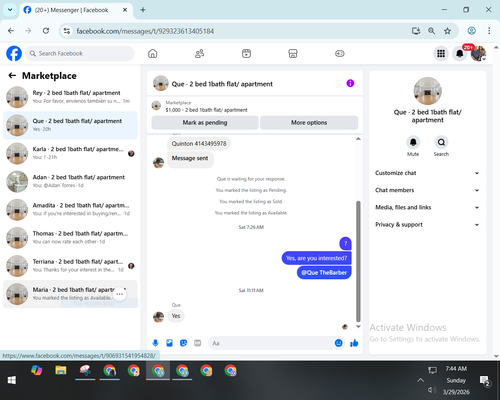Click the Quinton 4143495978 message bubble

click(199, 144)
